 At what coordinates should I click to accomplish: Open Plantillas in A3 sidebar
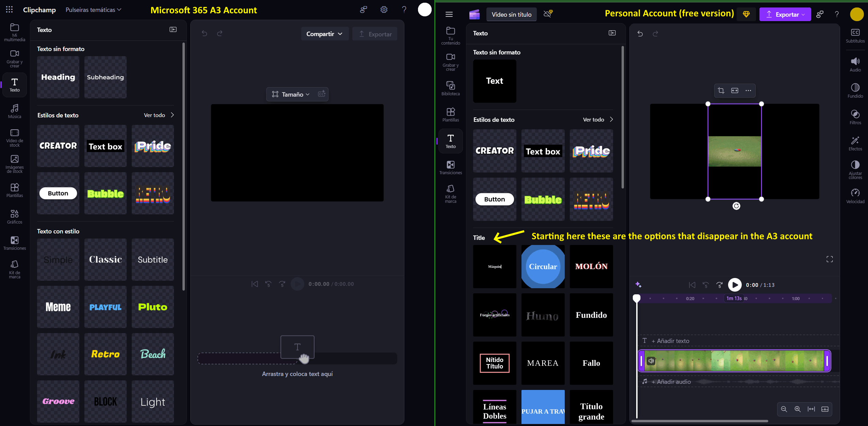[15, 191]
